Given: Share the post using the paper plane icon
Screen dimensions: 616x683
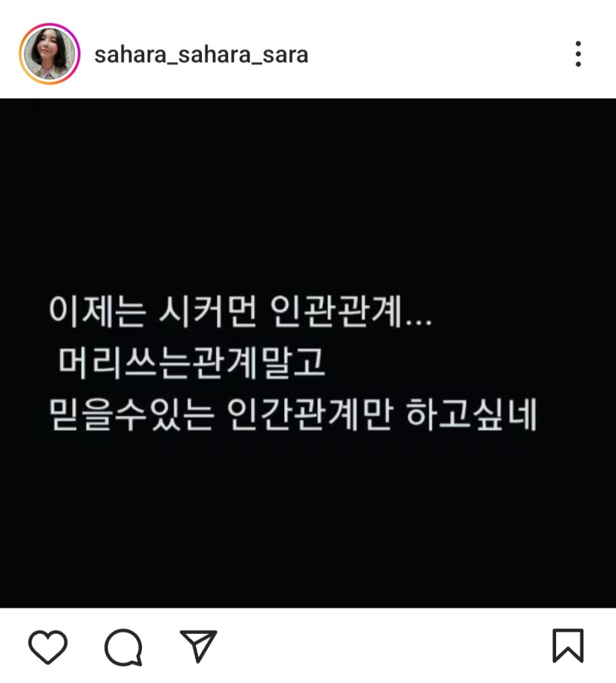Looking at the screenshot, I should coord(199,645).
